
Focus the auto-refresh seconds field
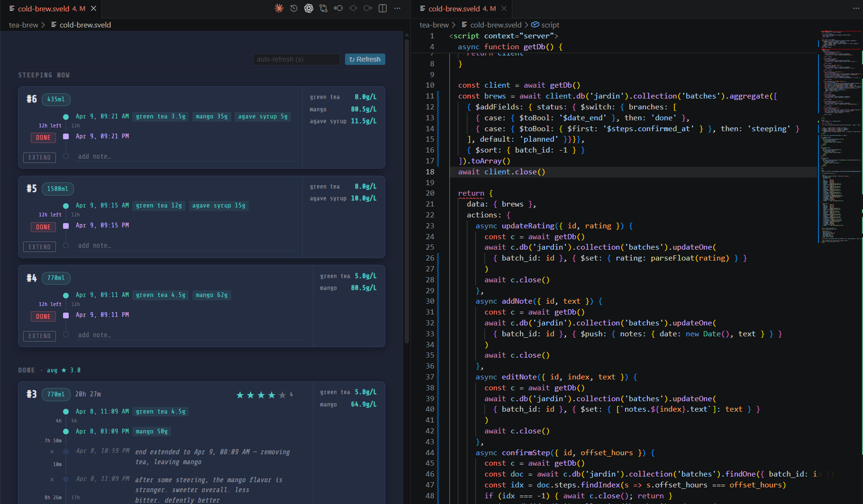point(296,59)
